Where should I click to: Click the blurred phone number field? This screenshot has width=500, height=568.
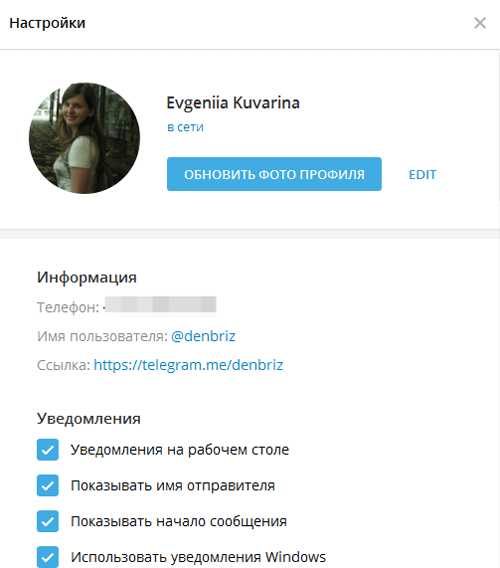click(x=160, y=305)
